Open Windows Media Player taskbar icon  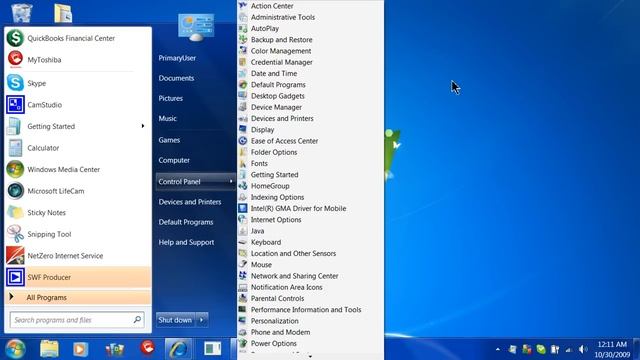click(x=80, y=349)
